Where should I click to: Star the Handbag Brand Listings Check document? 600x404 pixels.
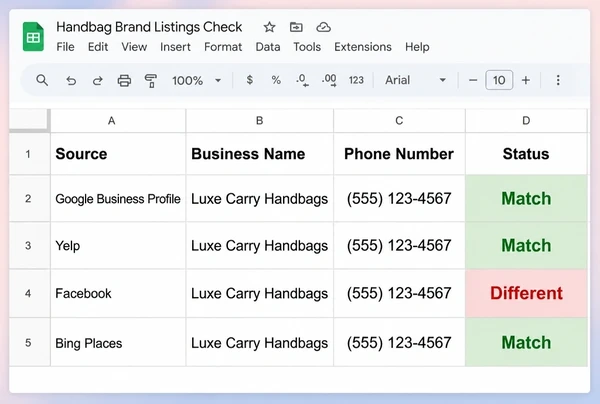click(x=269, y=27)
